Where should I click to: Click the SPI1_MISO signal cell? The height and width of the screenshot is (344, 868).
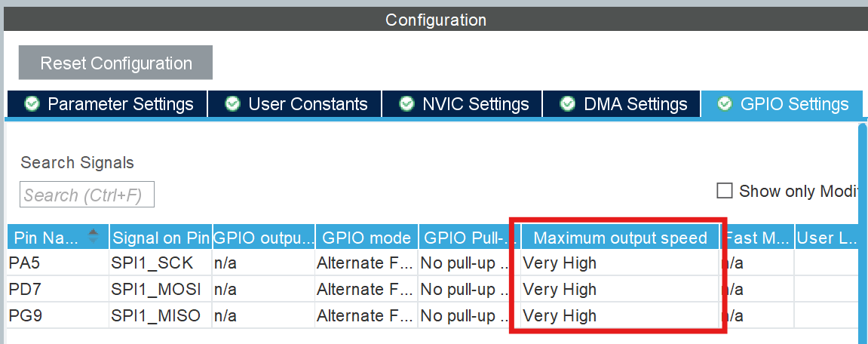click(161, 316)
